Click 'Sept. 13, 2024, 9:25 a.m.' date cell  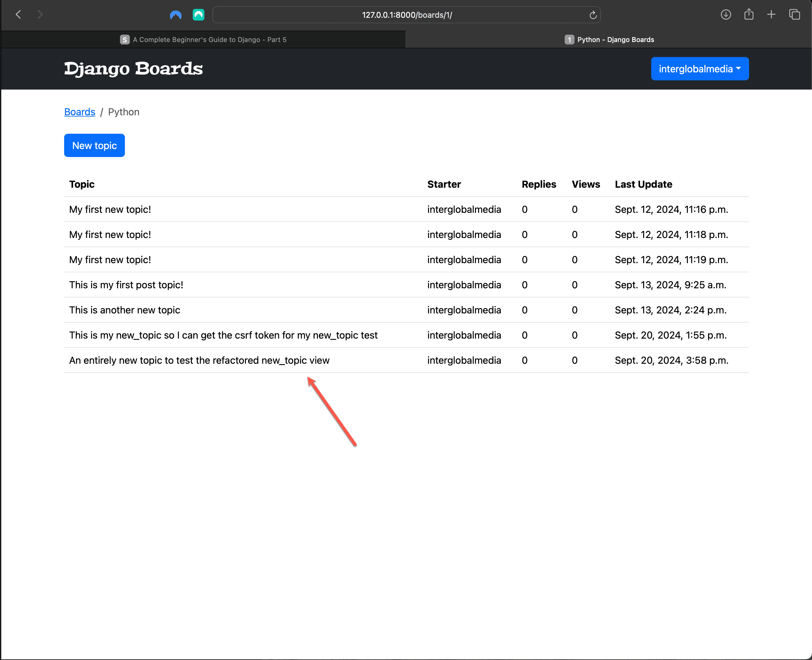tap(670, 285)
